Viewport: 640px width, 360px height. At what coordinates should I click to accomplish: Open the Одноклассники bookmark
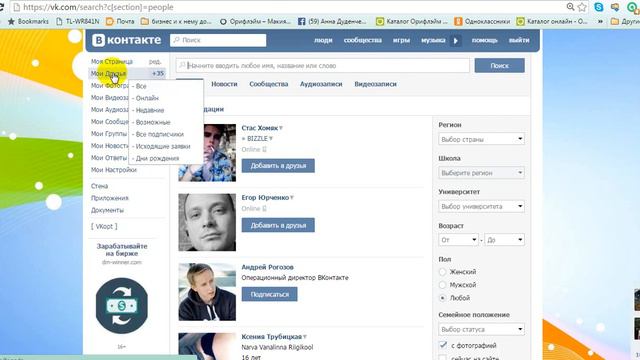482,21
